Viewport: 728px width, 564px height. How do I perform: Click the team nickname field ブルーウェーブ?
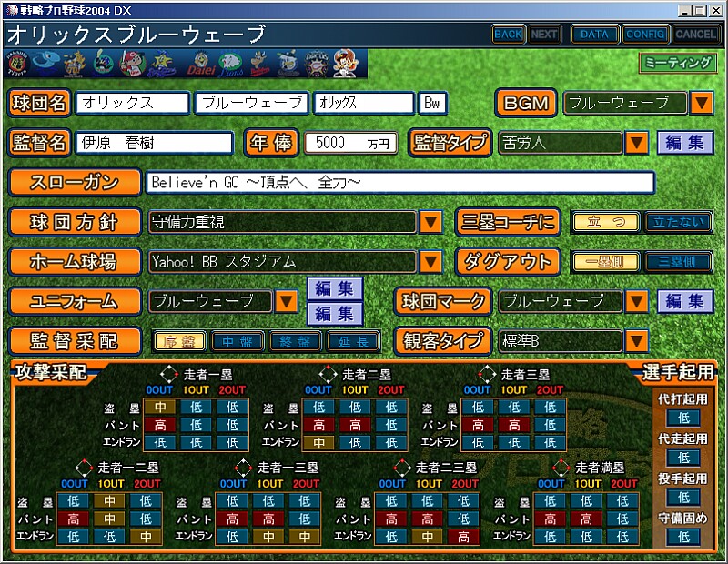252,103
